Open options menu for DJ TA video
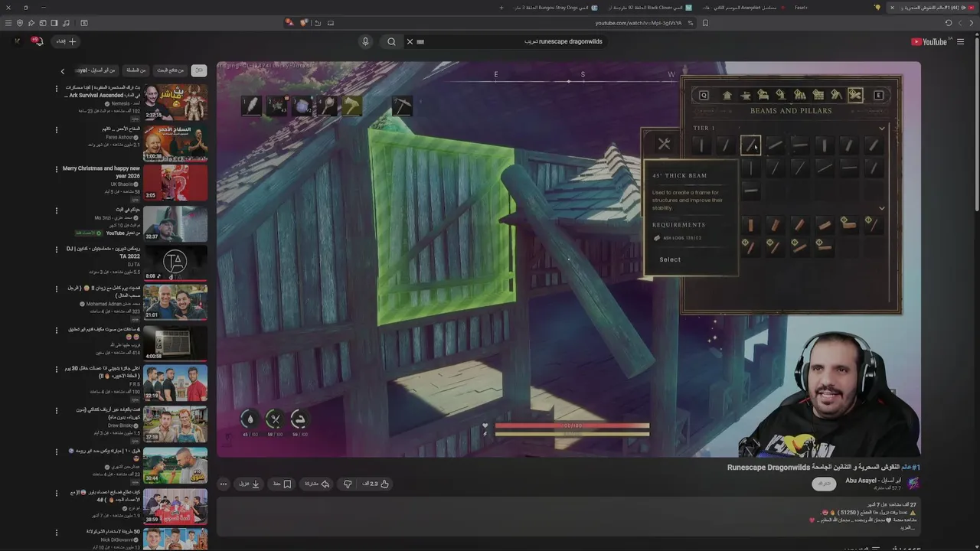Screen dimensions: 980x551 [56, 249]
